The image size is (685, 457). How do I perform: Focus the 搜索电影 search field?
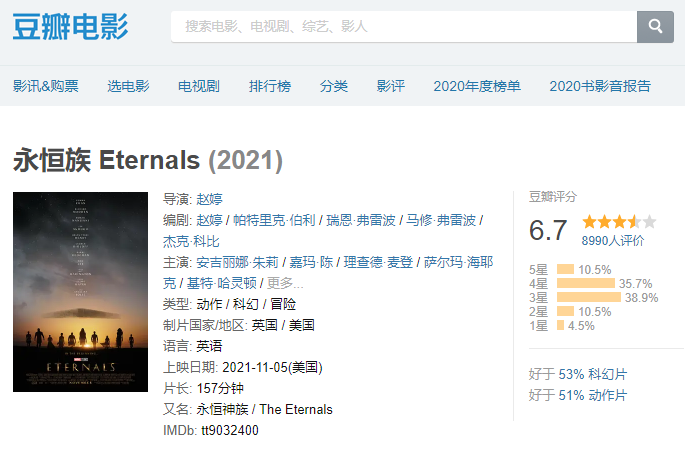pyautogui.click(x=404, y=27)
